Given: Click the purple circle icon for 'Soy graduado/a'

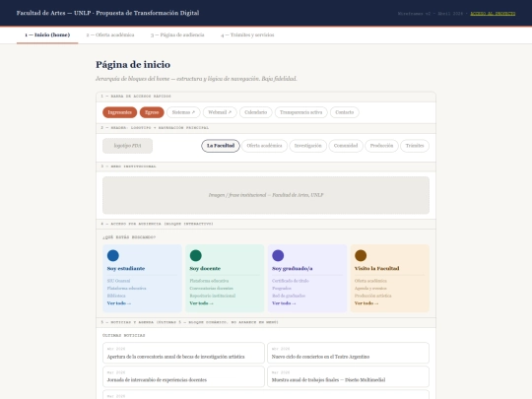Looking at the screenshot, I should [x=278, y=255].
